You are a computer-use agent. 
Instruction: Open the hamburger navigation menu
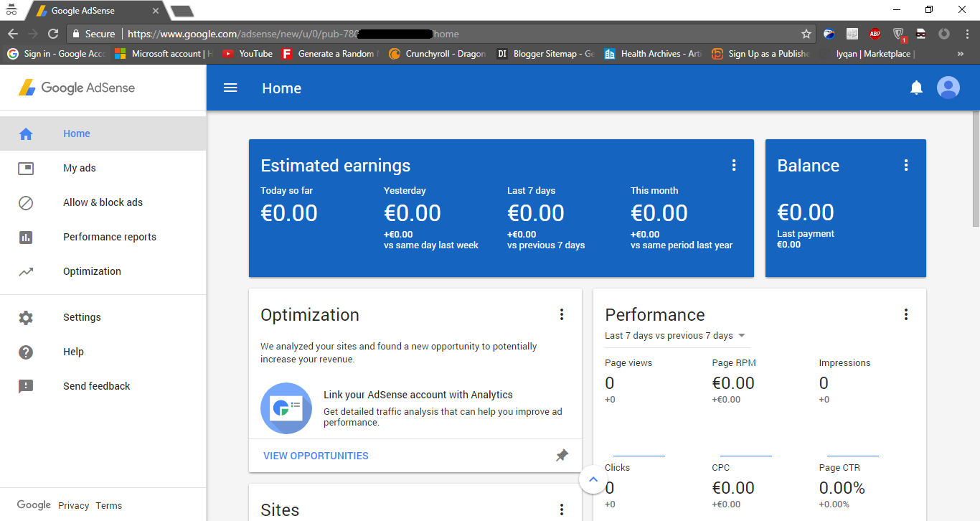point(230,88)
